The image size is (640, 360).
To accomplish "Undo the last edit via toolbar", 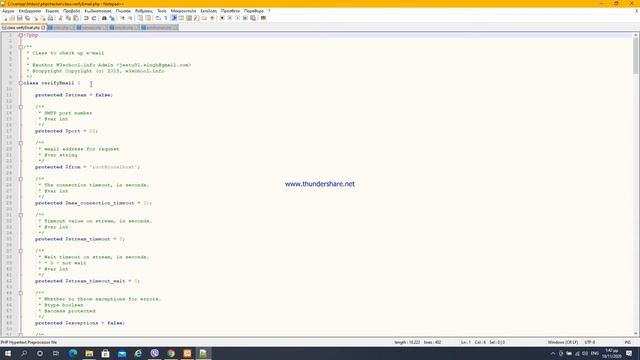I will 86,18.
